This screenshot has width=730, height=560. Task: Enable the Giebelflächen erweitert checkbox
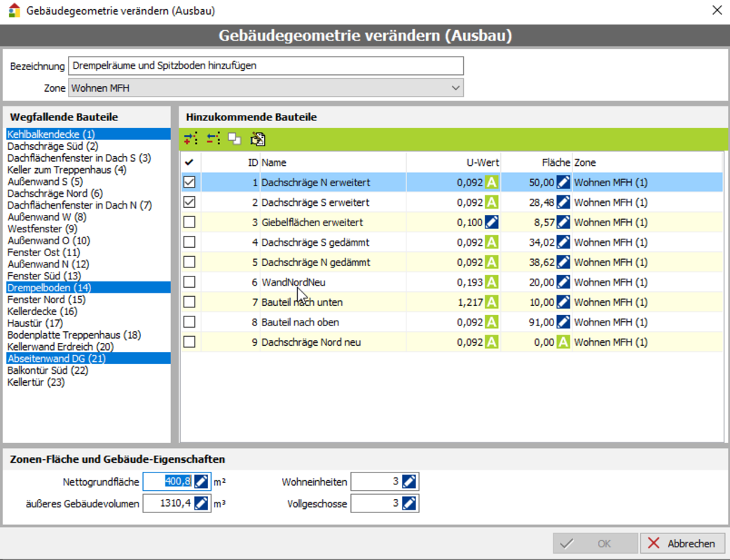pos(189,223)
